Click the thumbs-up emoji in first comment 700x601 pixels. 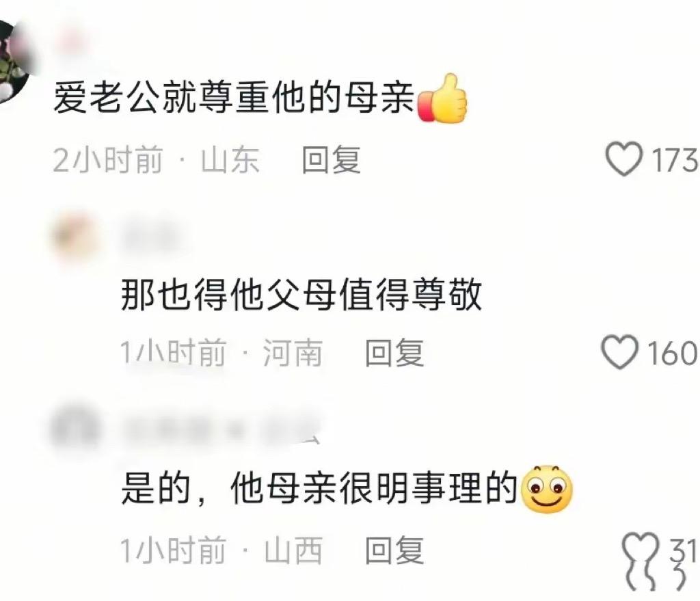pyautogui.click(x=442, y=98)
